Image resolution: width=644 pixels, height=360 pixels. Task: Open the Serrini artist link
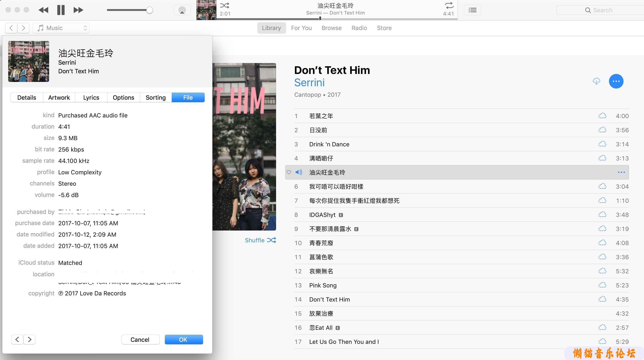pos(309,83)
